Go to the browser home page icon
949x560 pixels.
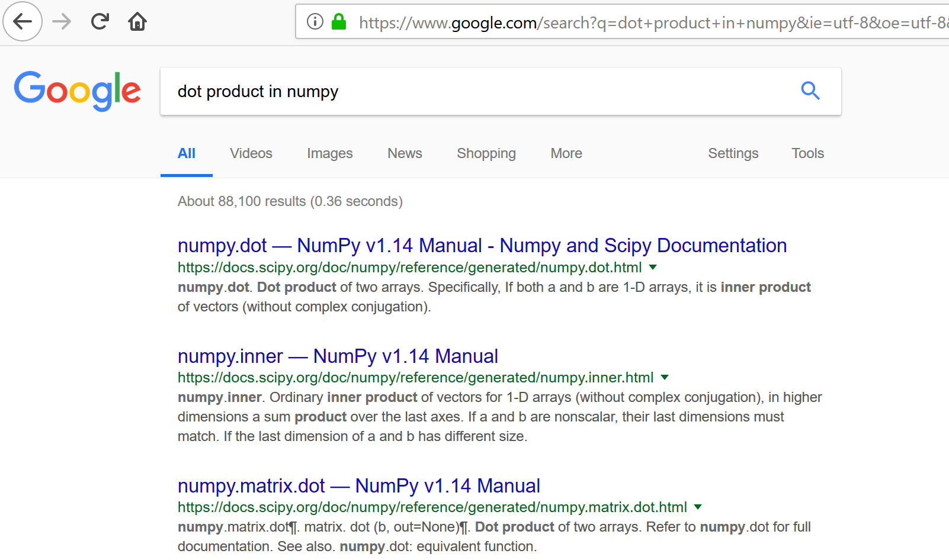click(x=137, y=22)
